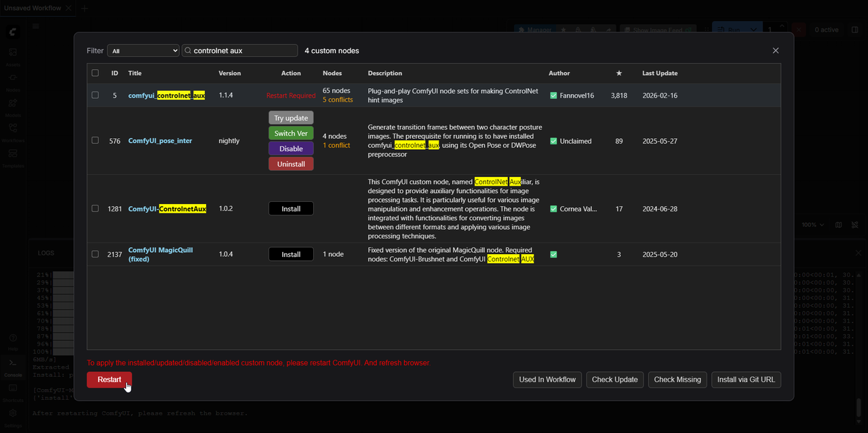Click Switch Ver for ComfyUI_pose_inter
Screen dimensions: 868x433
291,133
